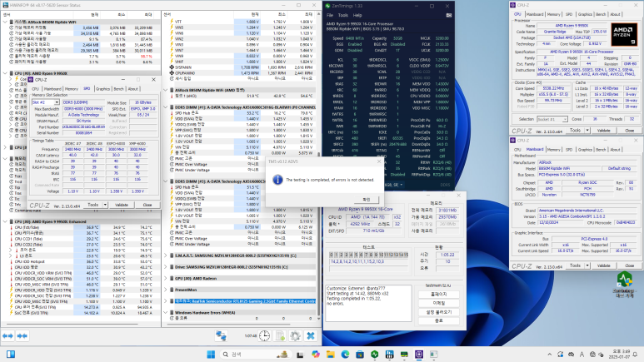Open Microsoft Store icon on taskbar
The width and height of the screenshot is (644, 362).
360,355
